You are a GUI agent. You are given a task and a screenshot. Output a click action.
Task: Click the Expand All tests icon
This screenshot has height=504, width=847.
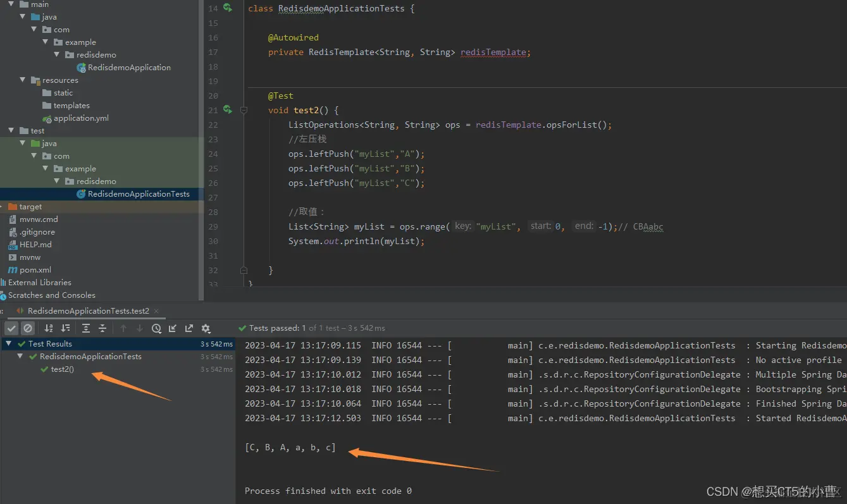[86, 328]
